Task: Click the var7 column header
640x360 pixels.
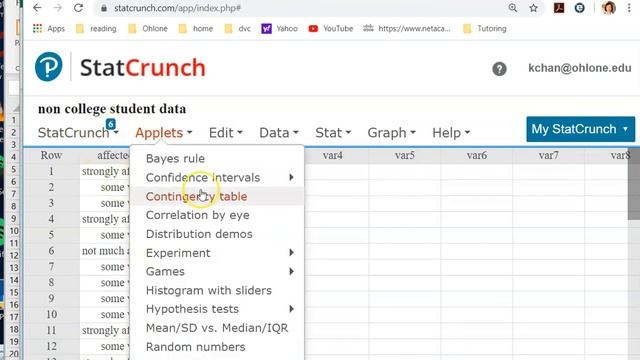Action: [x=548, y=155]
